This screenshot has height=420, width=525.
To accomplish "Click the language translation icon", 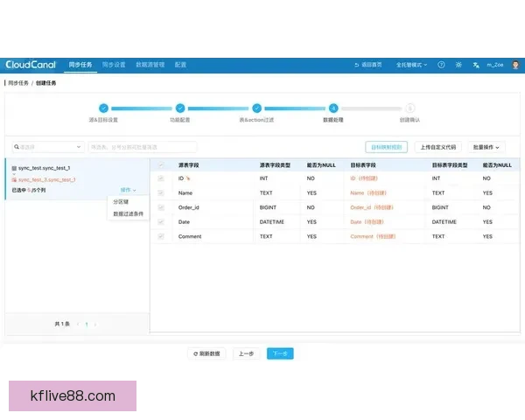I will [476, 65].
